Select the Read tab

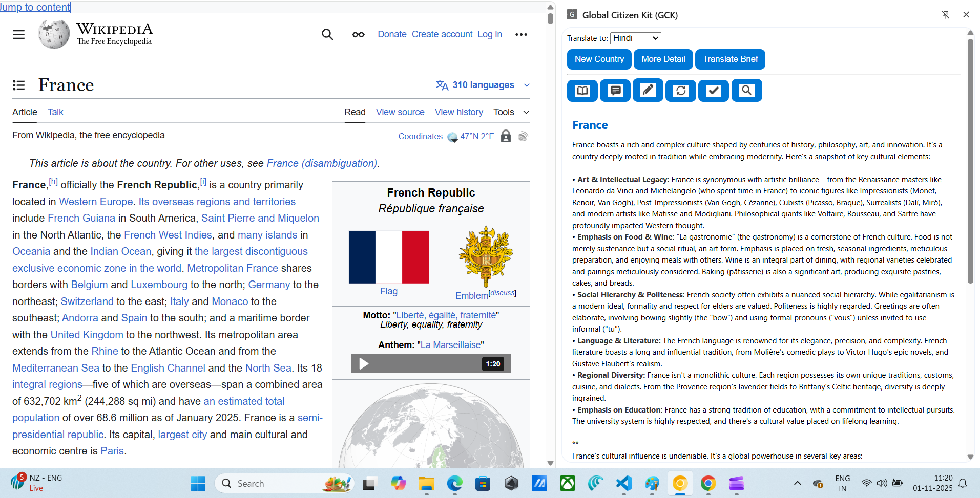click(x=355, y=112)
